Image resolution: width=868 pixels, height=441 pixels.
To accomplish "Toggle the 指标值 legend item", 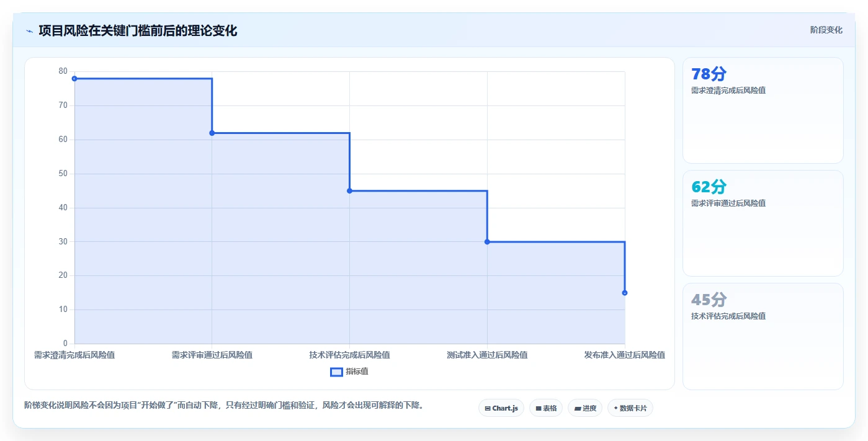I will point(349,372).
